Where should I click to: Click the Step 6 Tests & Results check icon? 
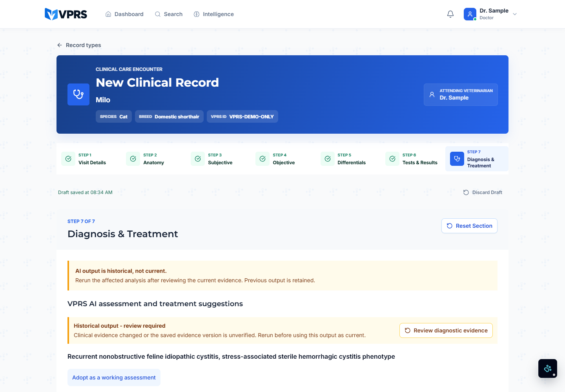(392, 159)
